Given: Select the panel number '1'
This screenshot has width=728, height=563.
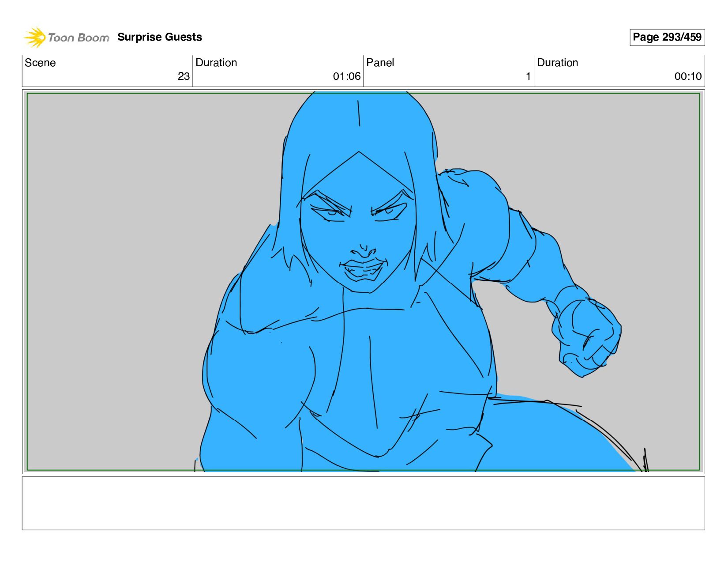Looking at the screenshot, I should click(x=528, y=76).
